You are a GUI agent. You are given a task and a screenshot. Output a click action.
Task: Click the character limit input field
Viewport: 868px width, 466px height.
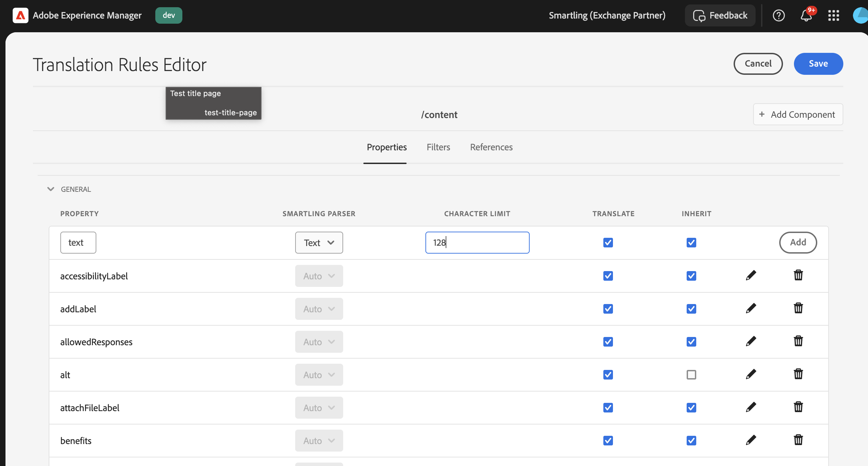tap(477, 243)
